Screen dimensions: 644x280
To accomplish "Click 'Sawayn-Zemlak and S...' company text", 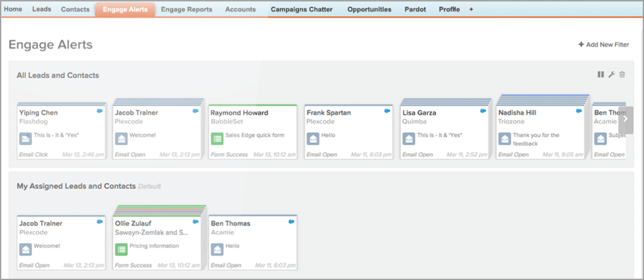I will pyautogui.click(x=151, y=233).
